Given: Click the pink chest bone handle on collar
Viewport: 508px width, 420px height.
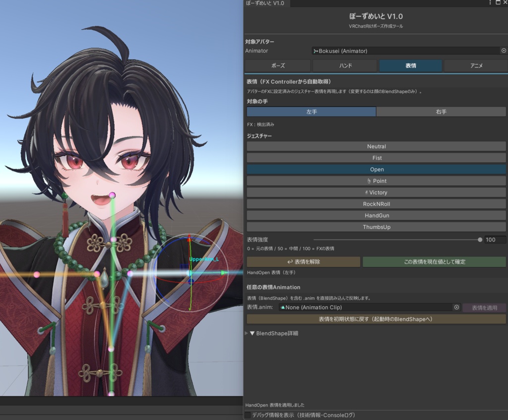Looking at the screenshot, I should pos(114,239).
